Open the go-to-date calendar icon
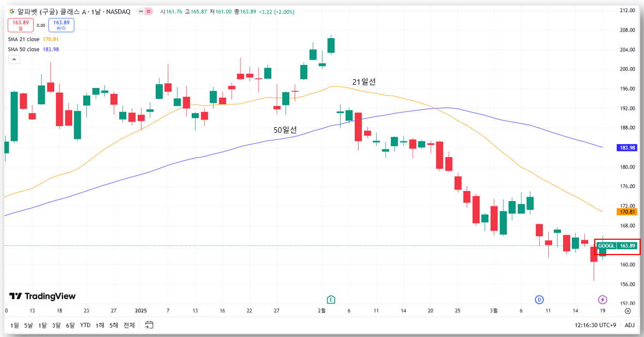 [149, 325]
